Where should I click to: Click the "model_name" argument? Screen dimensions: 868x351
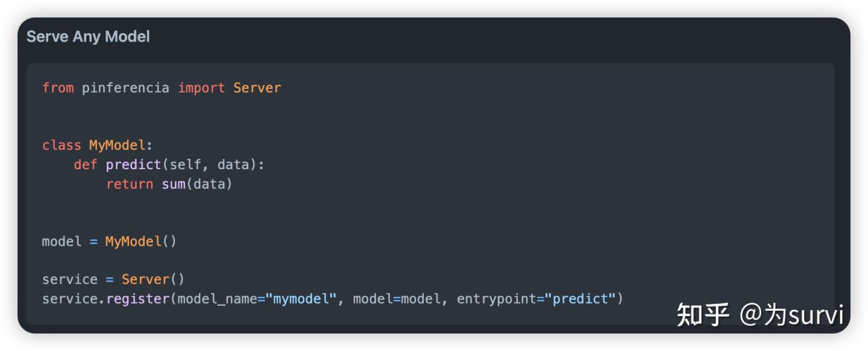pos(217,299)
